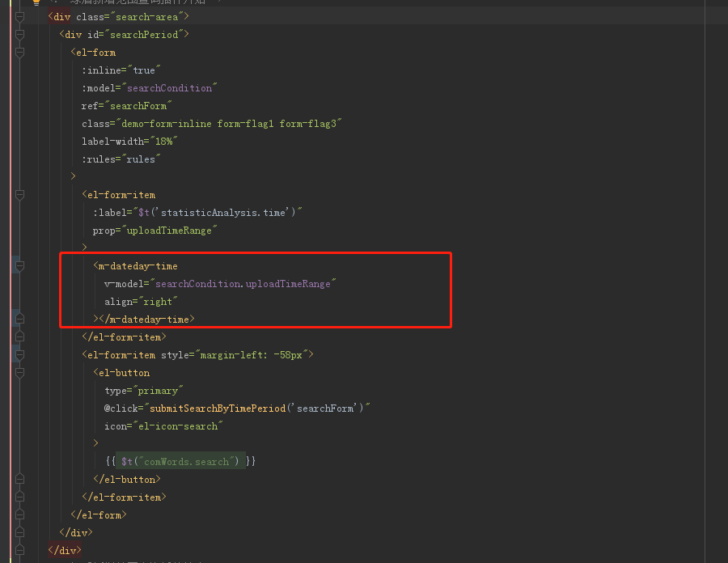This screenshot has width=728, height=563.
Task: Collapse the div id="searchPeriod" fold marker
Action: (19, 35)
